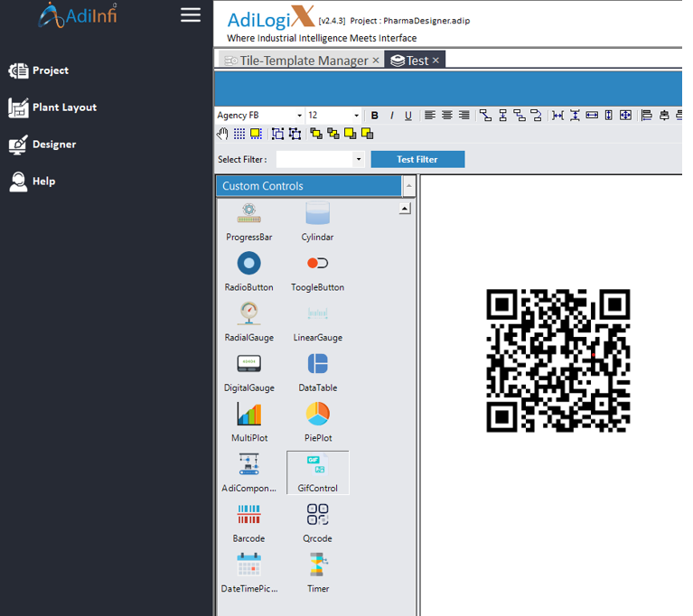Select the QR code on canvas
The height and width of the screenshot is (616, 693).
(558, 360)
